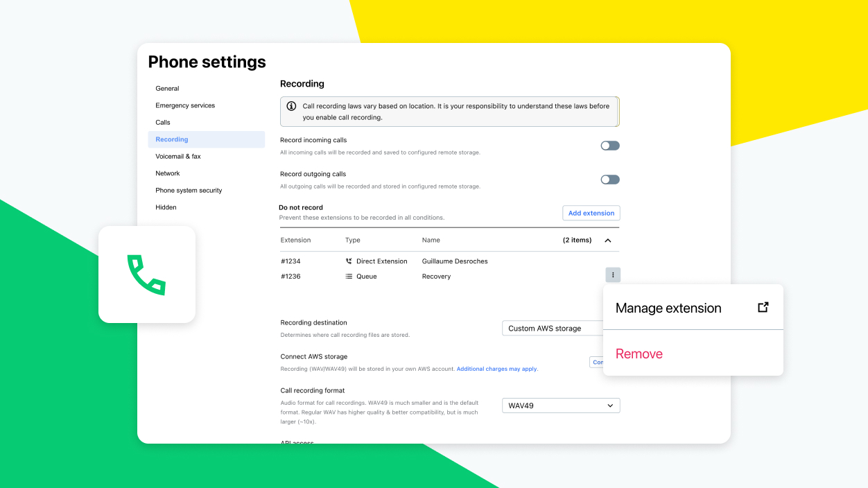Screen dimensions: 868x488
Task: Open the three-dot menu for Recovery queue
Action: coord(613,275)
